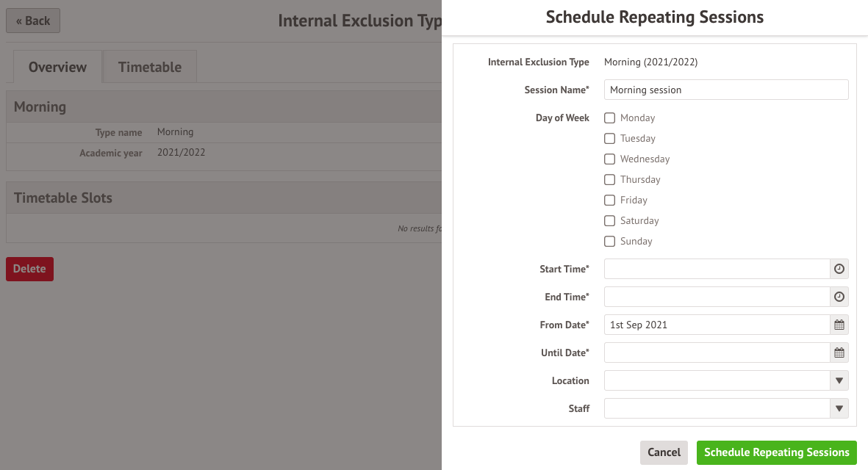The image size is (868, 470).
Task: Expand the Staff dropdown arrow
Action: (839, 408)
